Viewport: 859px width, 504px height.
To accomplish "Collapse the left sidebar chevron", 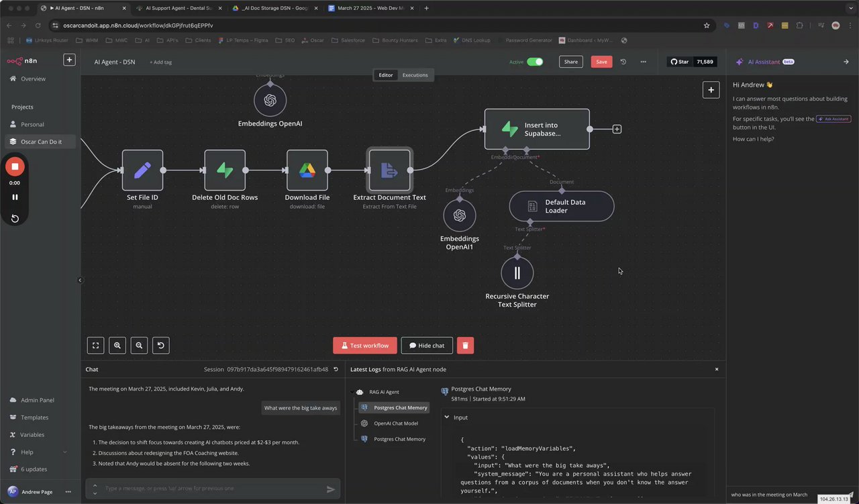I will tap(80, 281).
